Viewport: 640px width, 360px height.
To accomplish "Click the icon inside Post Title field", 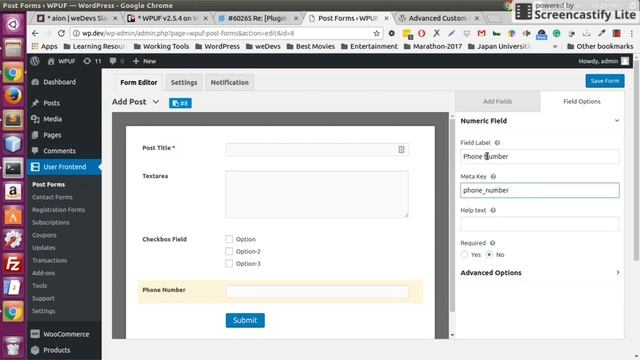I will coord(401,150).
